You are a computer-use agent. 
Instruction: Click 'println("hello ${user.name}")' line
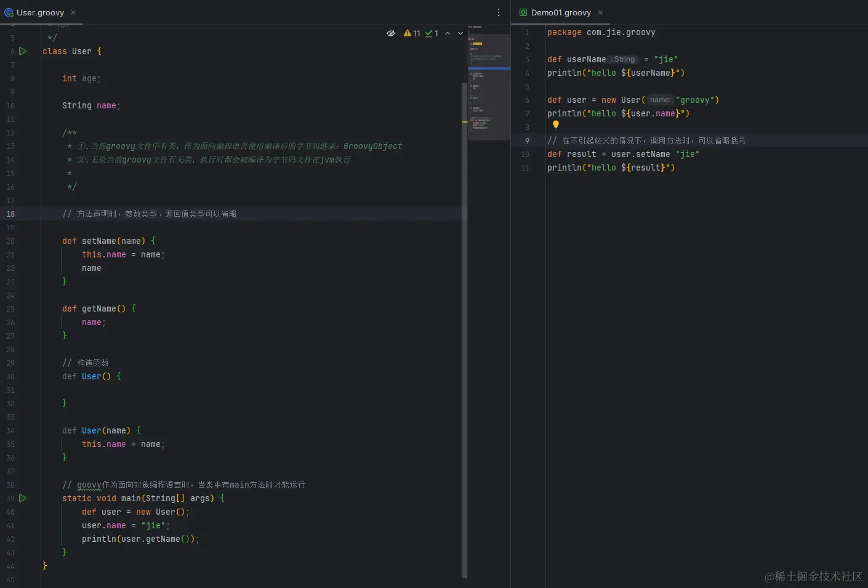coord(619,113)
